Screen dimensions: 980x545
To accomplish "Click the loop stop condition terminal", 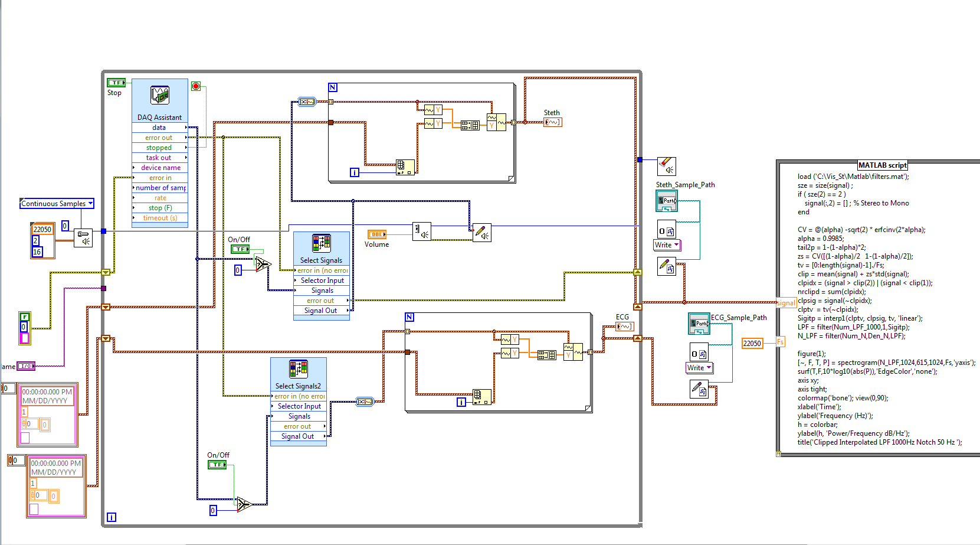I will tap(196, 86).
